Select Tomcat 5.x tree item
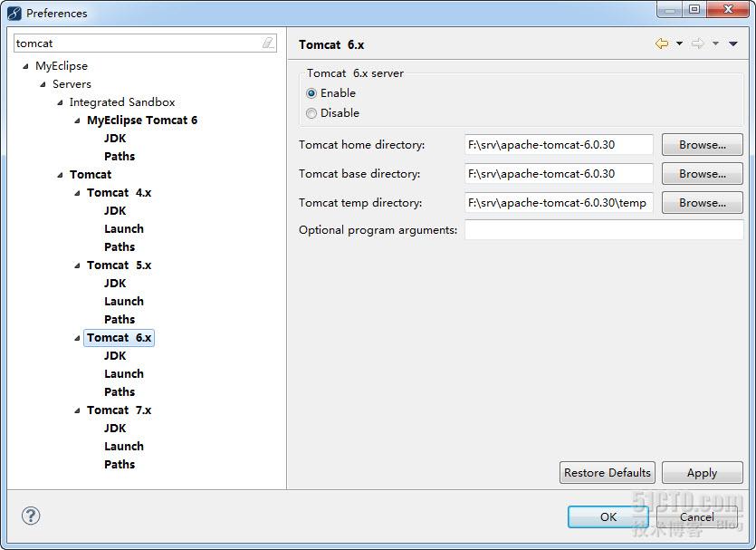The height and width of the screenshot is (550, 756). [x=119, y=265]
